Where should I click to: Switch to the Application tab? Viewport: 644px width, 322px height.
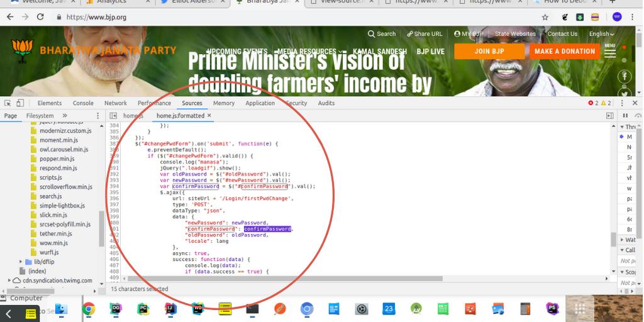tap(260, 103)
